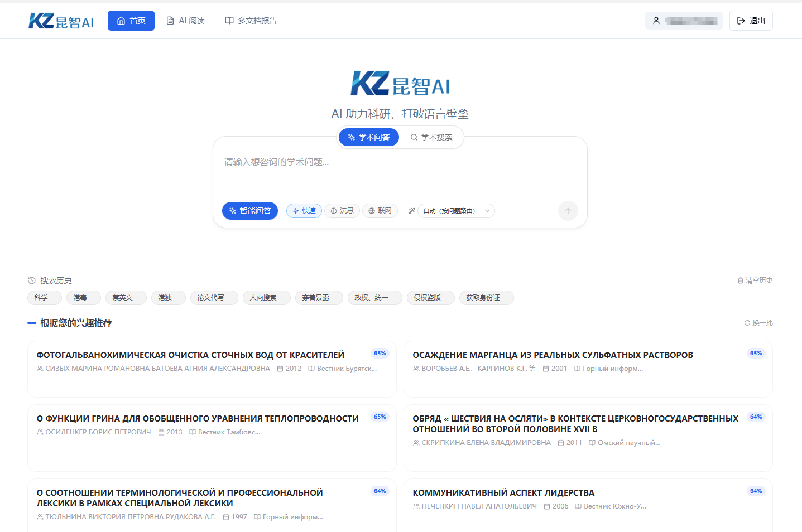
Task: Click journal Вестник Южно-У... text
Action: coord(615,506)
